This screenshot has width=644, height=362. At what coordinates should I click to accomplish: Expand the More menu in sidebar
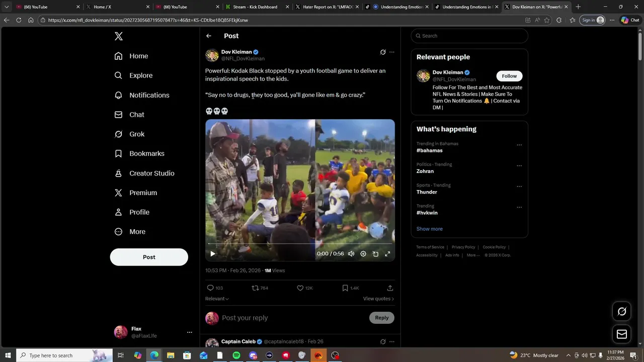[x=130, y=232]
